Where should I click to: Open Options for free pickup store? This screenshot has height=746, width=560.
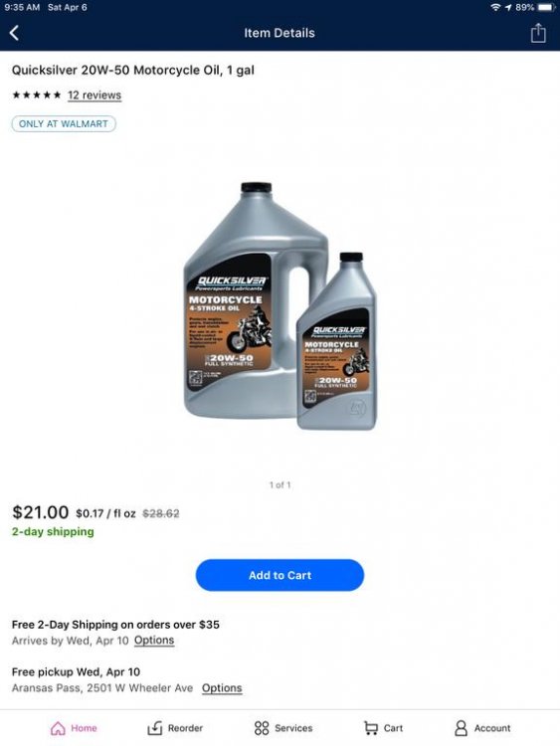point(222,688)
